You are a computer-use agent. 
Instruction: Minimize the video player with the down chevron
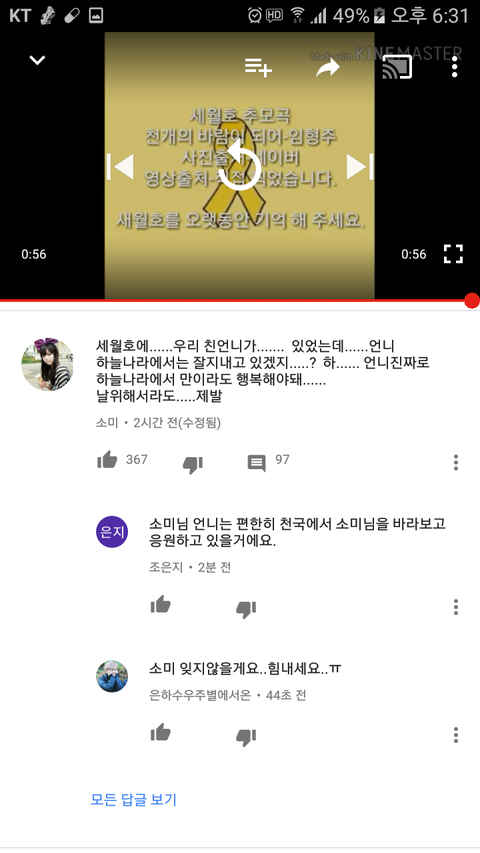37,60
